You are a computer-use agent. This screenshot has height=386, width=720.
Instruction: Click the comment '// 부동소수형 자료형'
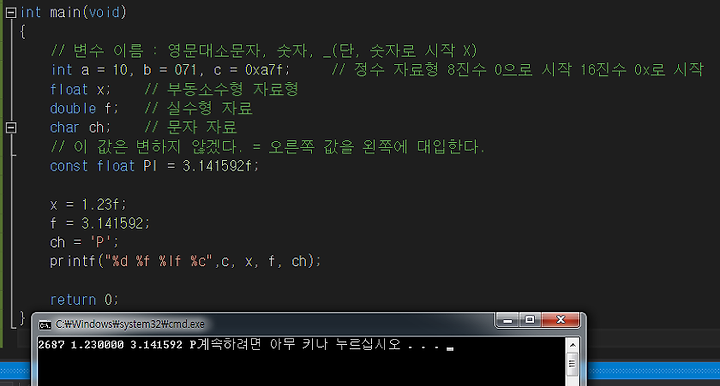click(221, 89)
